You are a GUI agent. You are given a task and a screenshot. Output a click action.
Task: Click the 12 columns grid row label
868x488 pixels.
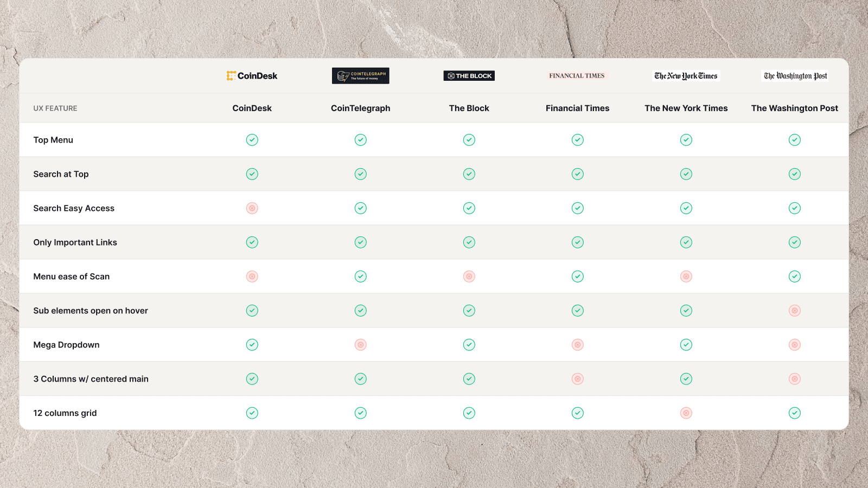pos(65,413)
